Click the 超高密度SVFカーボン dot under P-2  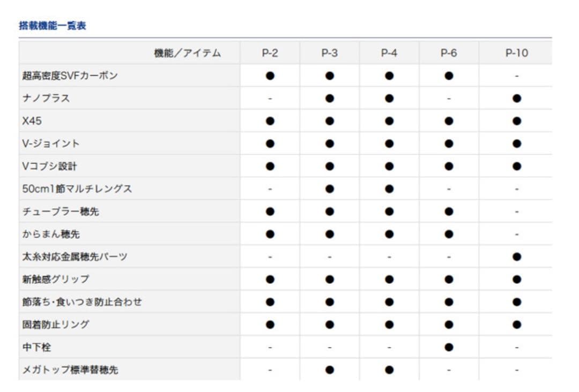[270, 76]
